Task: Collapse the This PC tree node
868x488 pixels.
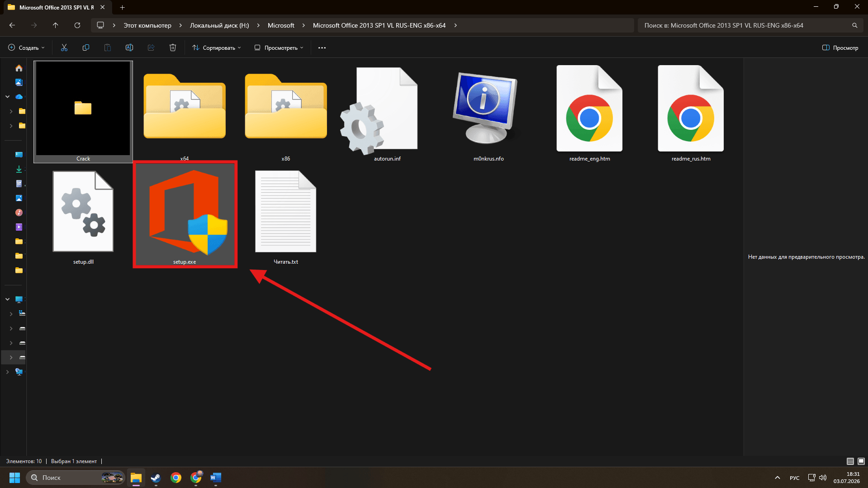Action: pyautogui.click(x=8, y=299)
